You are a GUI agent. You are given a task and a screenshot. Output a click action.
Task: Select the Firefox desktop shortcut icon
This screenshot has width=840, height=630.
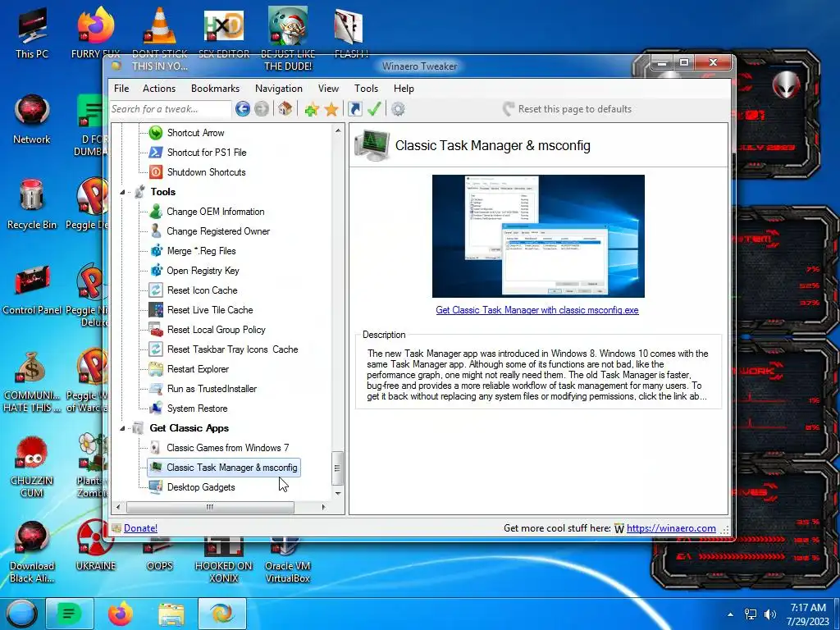coord(95,33)
